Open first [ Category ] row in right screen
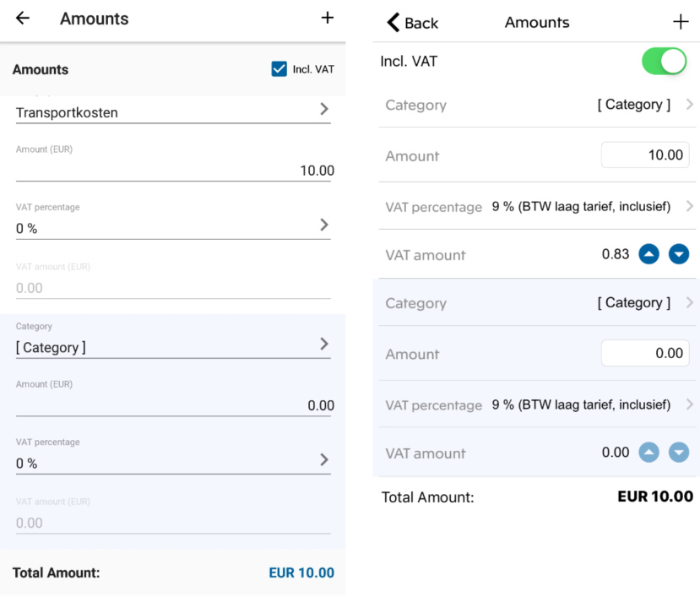This screenshot has height=597, width=700. tap(538, 105)
